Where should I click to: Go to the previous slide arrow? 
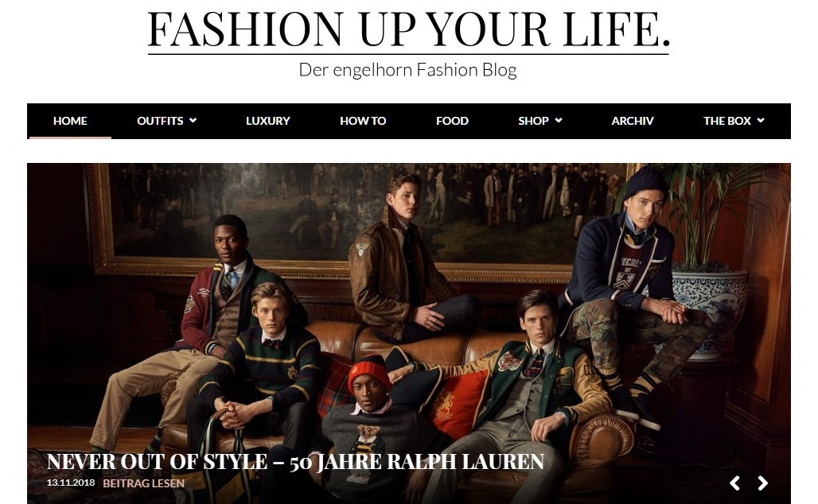[x=734, y=483]
